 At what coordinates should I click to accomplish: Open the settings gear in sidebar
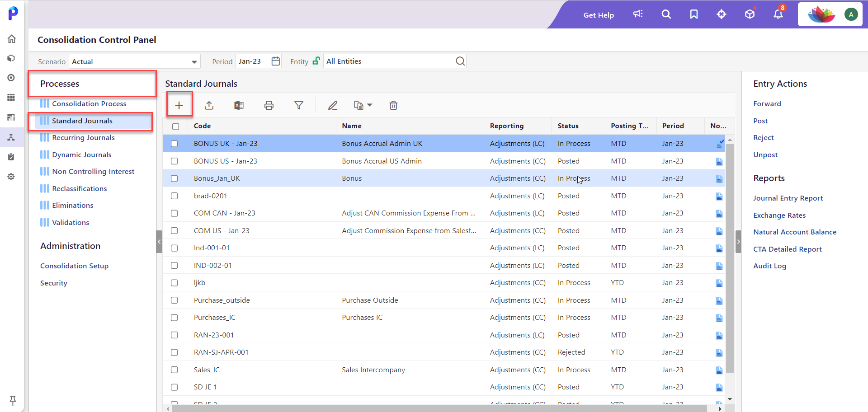[x=11, y=177]
